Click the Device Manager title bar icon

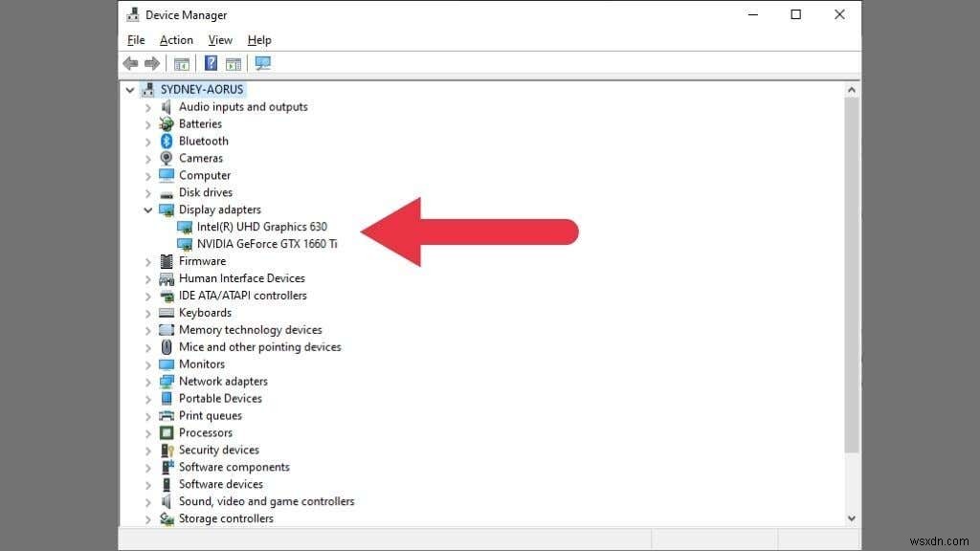132,14
